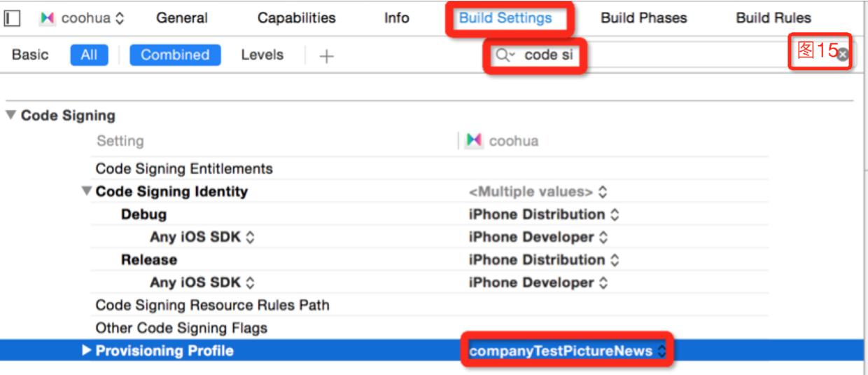The width and height of the screenshot is (868, 375).
Task: Enable the Combined view mode
Action: 175,55
